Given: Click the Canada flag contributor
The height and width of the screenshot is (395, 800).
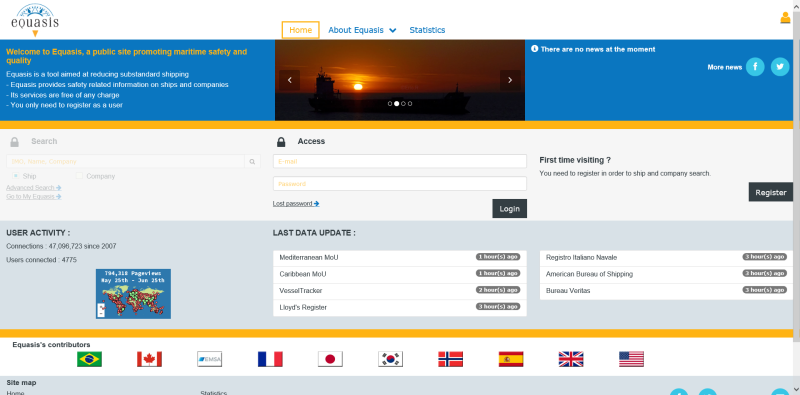Looking at the screenshot, I should [149, 359].
